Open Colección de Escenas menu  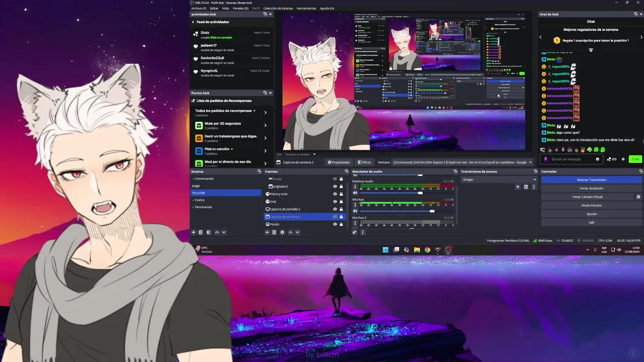point(278,9)
